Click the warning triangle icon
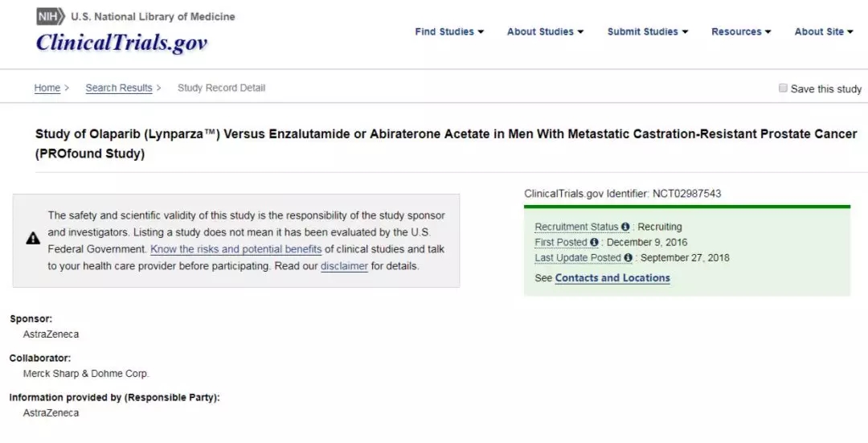 tap(33, 238)
